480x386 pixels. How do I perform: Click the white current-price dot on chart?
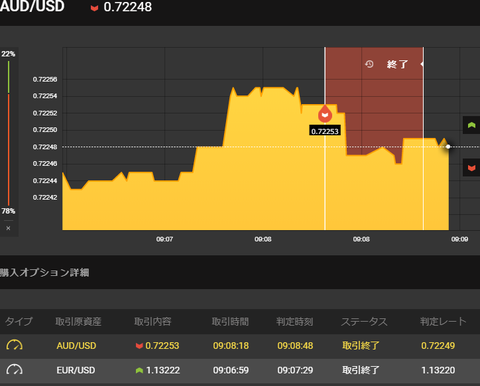(x=448, y=147)
